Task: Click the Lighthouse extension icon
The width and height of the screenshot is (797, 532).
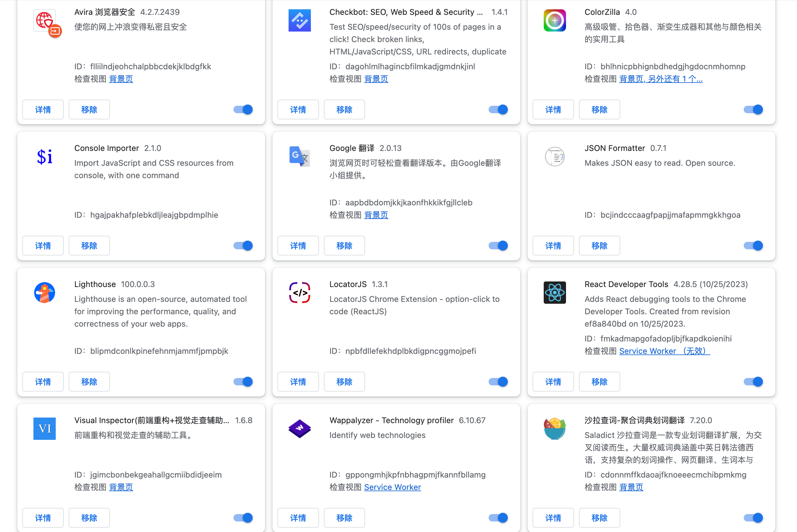Action: (45, 293)
